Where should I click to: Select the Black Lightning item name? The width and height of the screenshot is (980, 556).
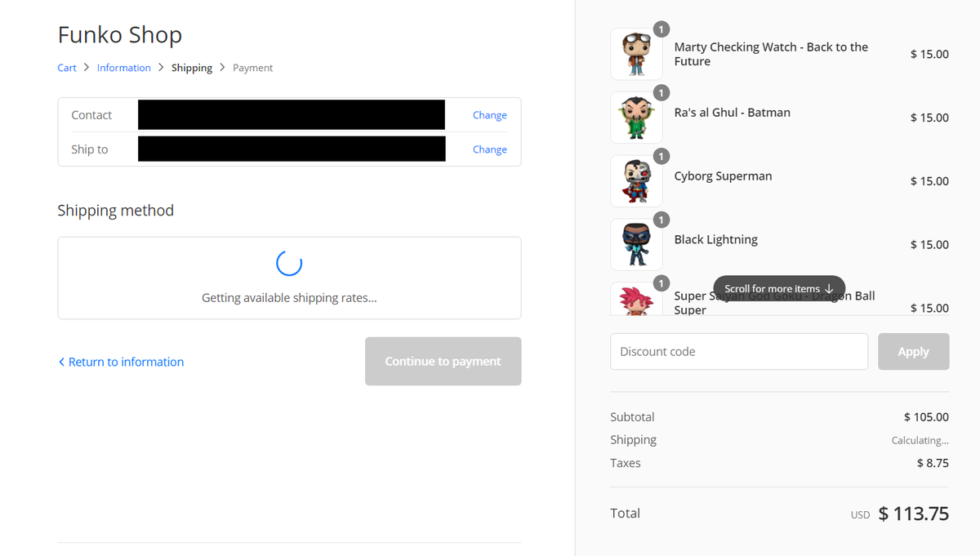[715, 240]
